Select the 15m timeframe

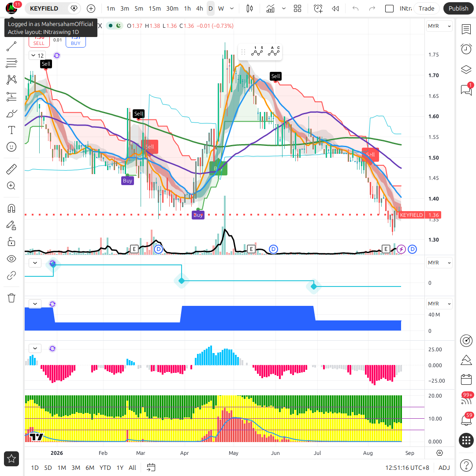(155, 8)
